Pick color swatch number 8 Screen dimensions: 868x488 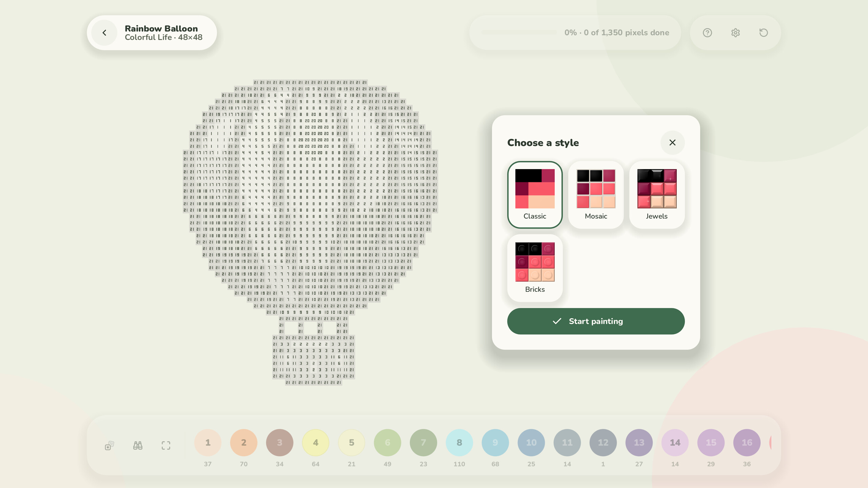(459, 443)
